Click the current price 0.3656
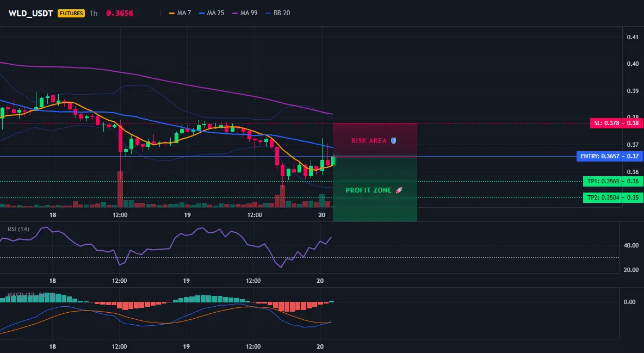 120,13
